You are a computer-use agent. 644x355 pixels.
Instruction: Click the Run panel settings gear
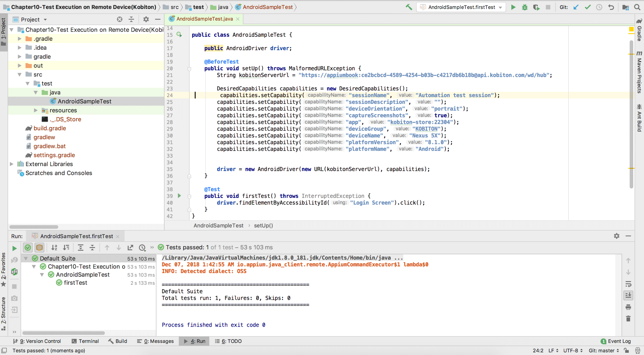click(x=616, y=236)
